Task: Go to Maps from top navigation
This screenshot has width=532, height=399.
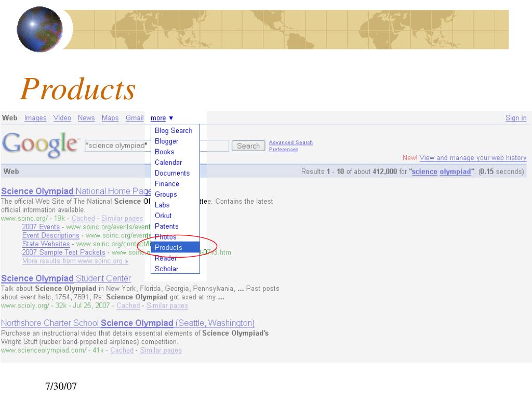Action: point(110,118)
